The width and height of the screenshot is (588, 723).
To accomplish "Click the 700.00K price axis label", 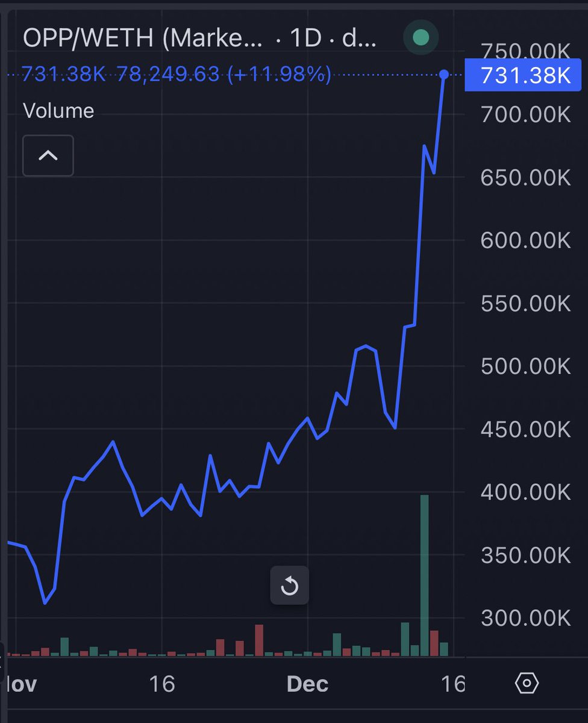I will pyautogui.click(x=525, y=114).
